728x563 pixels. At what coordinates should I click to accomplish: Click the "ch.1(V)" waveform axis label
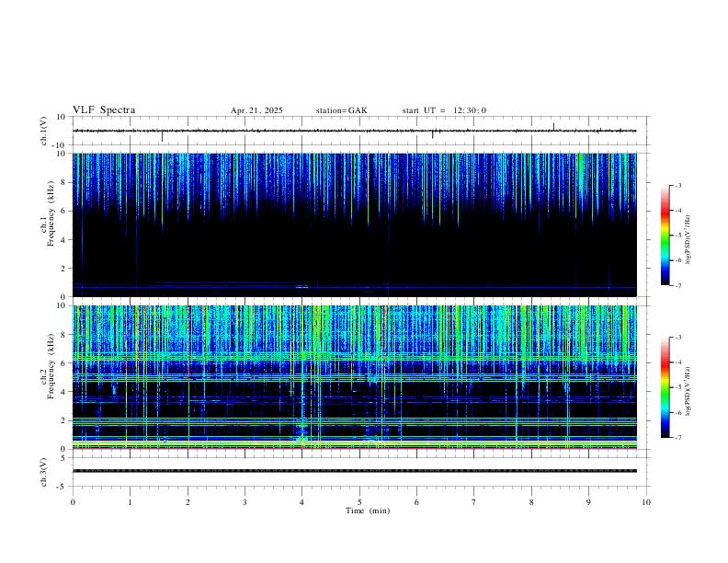[44, 131]
